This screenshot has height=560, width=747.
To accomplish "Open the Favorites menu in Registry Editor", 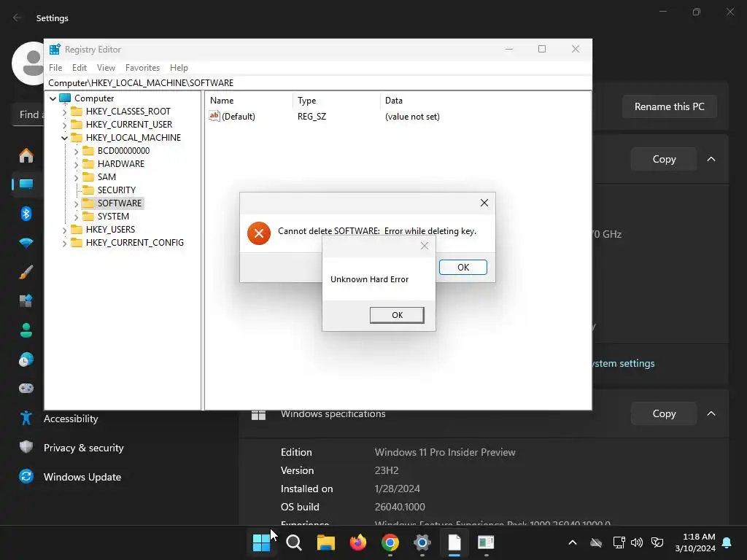I will [142, 68].
